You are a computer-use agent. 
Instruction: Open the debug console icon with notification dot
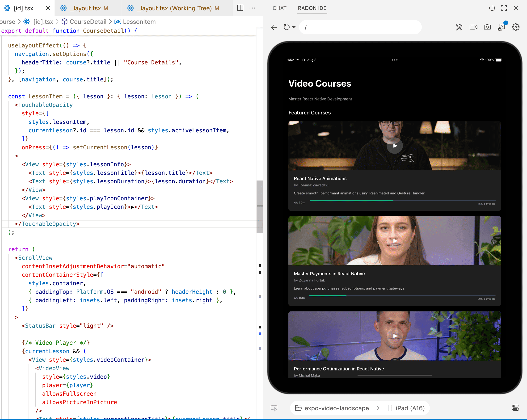tap(502, 28)
